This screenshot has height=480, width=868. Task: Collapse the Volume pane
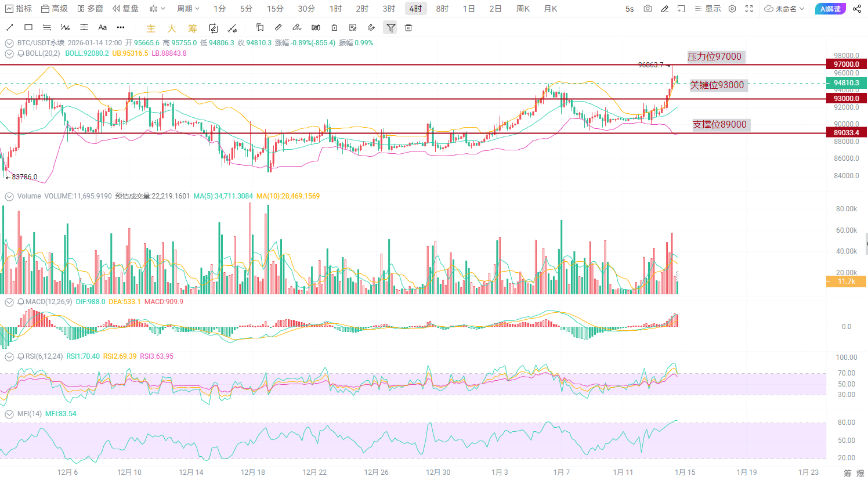9,197
